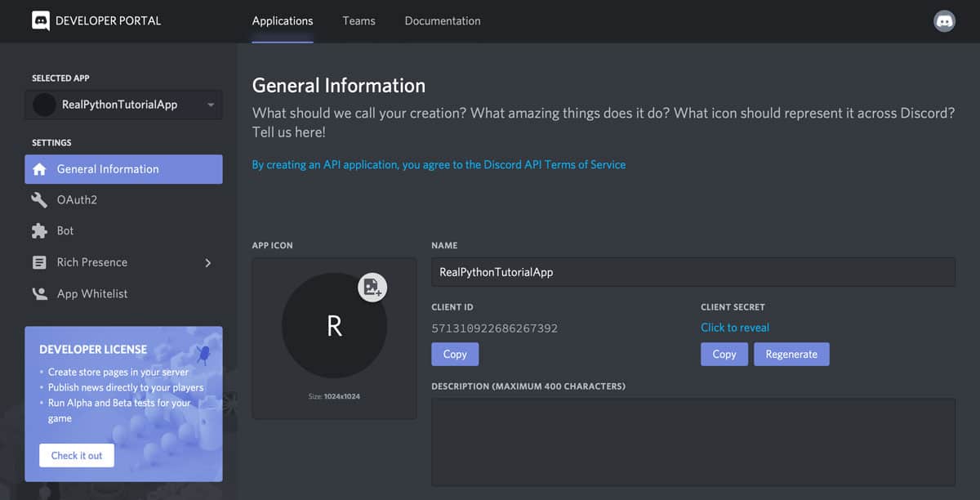Click the app icon thumbnail with letter R

click(x=334, y=325)
